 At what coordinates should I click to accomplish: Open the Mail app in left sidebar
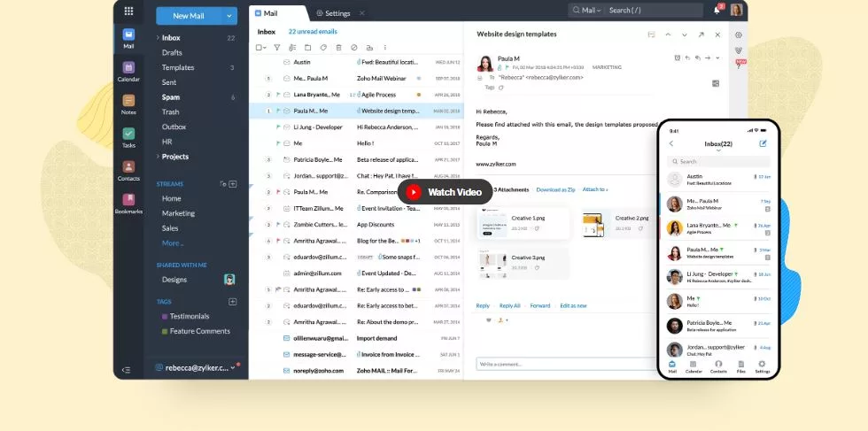click(128, 39)
